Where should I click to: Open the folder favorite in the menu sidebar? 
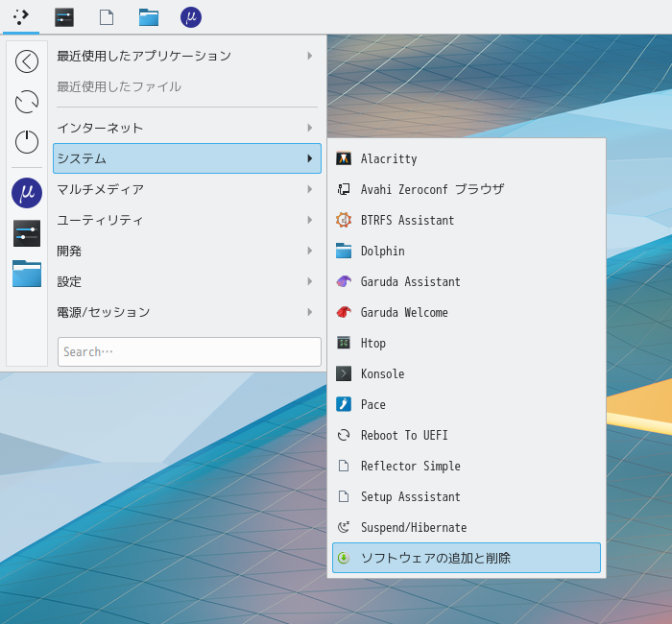27,274
